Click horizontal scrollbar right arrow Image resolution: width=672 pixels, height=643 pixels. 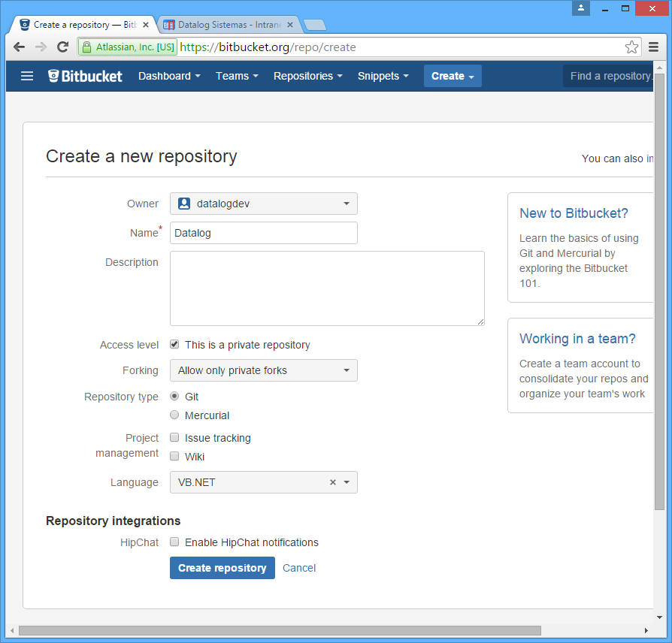coord(646,630)
